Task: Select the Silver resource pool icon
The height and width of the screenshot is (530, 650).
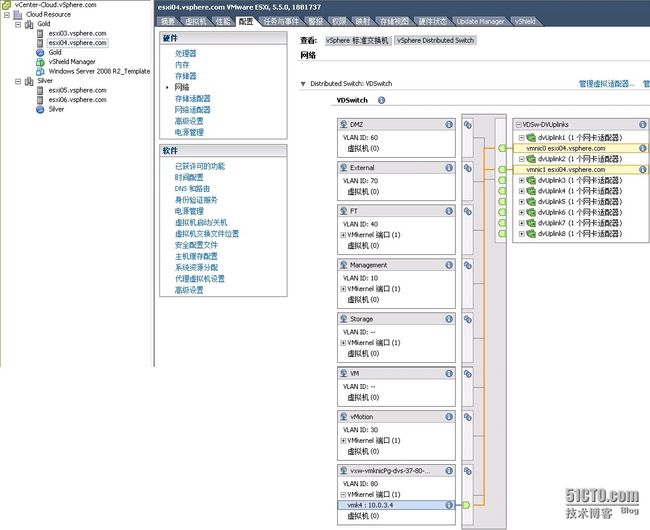Action: point(40,109)
